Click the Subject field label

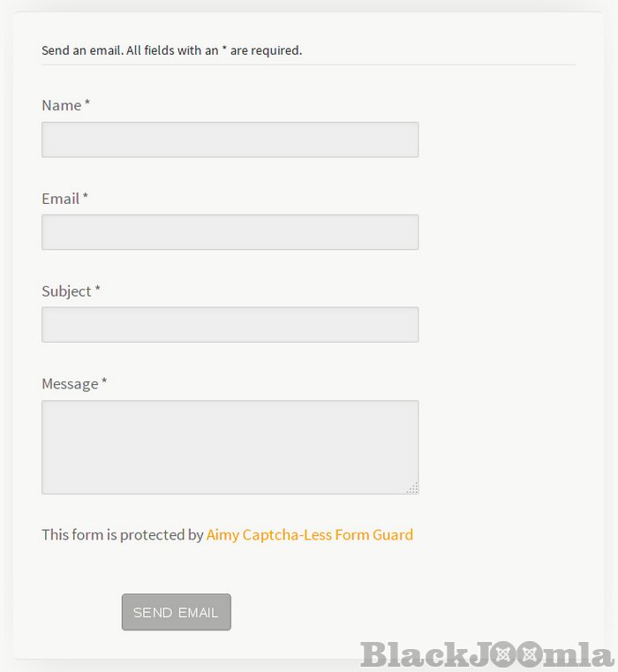pyautogui.click(x=66, y=291)
